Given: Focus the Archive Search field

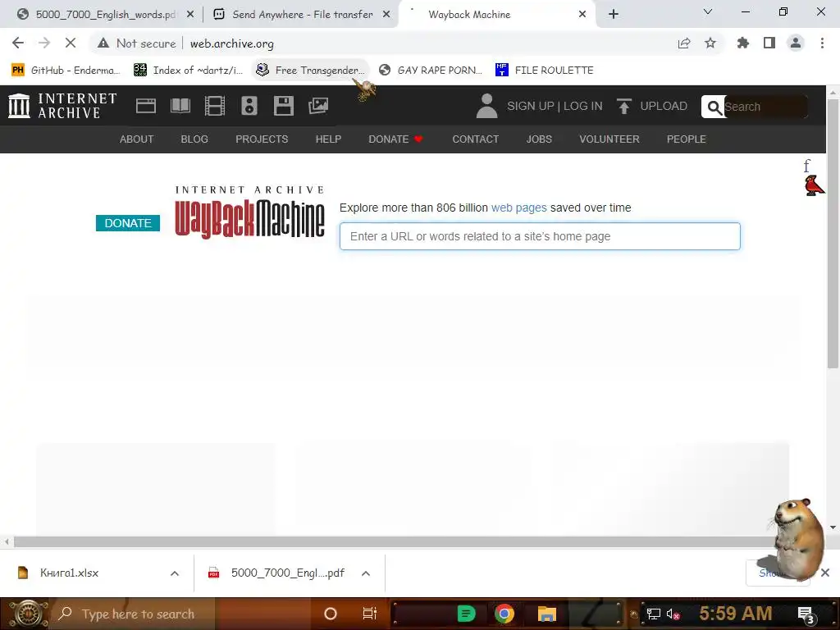Looking at the screenshot, I should click(x=765, y=107).
